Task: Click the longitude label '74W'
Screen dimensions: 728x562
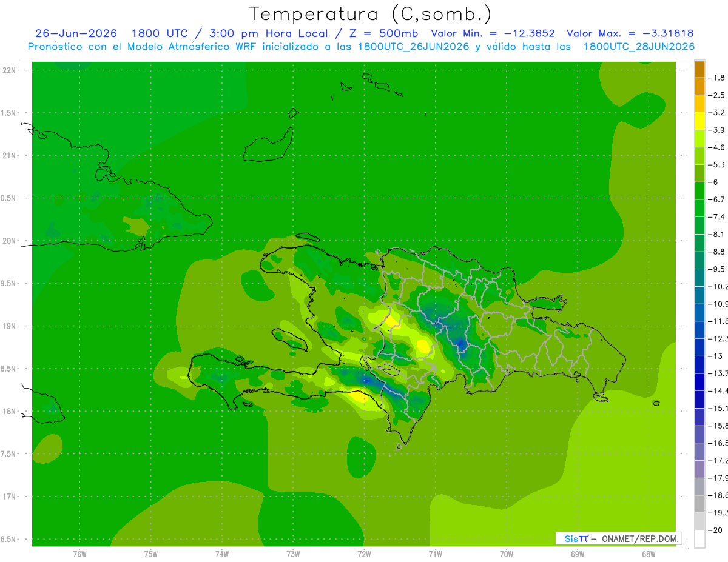Action: click(222, 554)
